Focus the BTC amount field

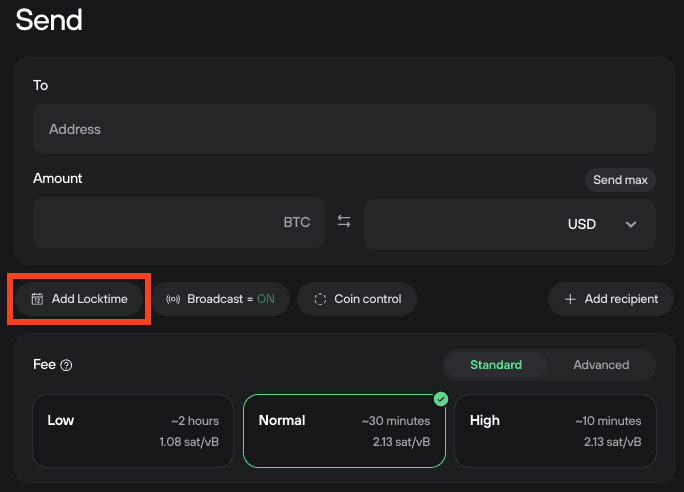pyautogui.click(x=179, y=222)
